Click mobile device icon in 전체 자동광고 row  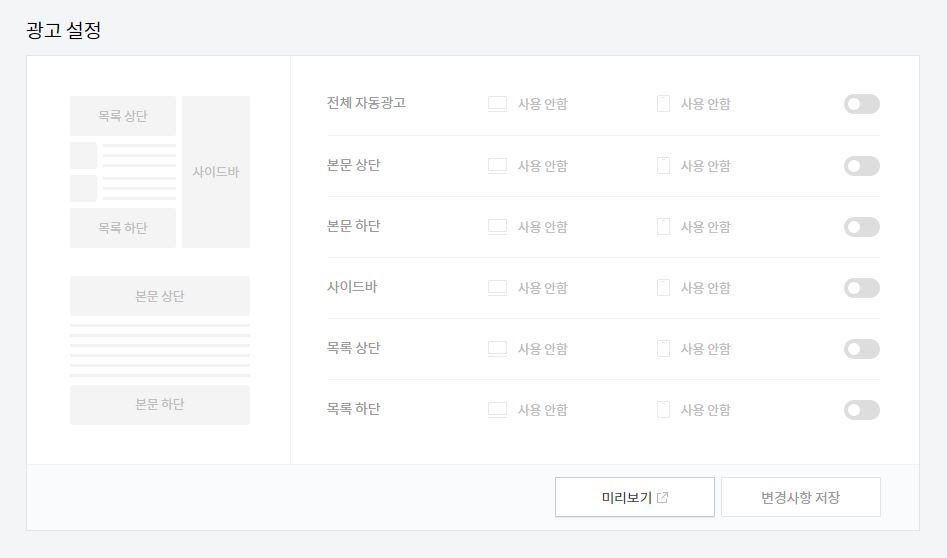coord(663,104)
